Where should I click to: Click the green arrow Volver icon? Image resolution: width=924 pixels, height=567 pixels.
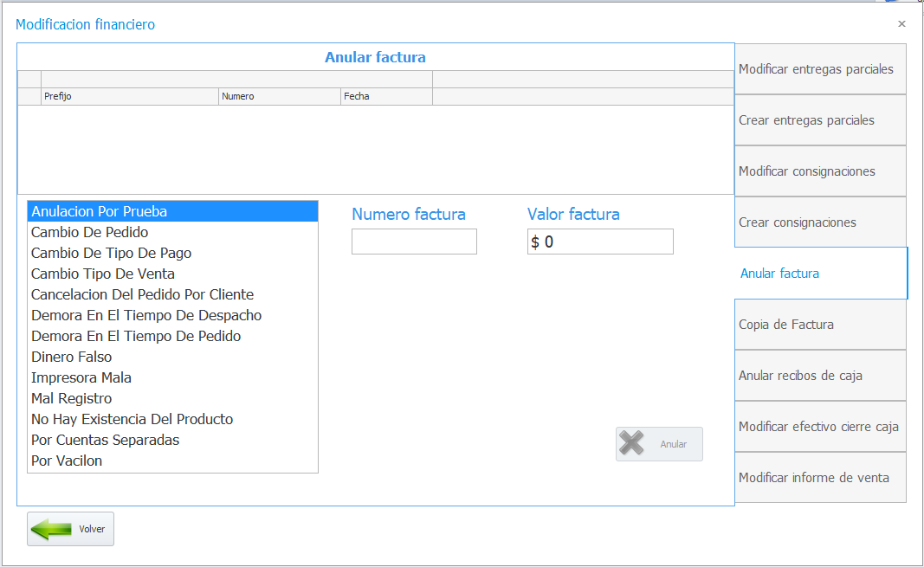pos(51,529)
